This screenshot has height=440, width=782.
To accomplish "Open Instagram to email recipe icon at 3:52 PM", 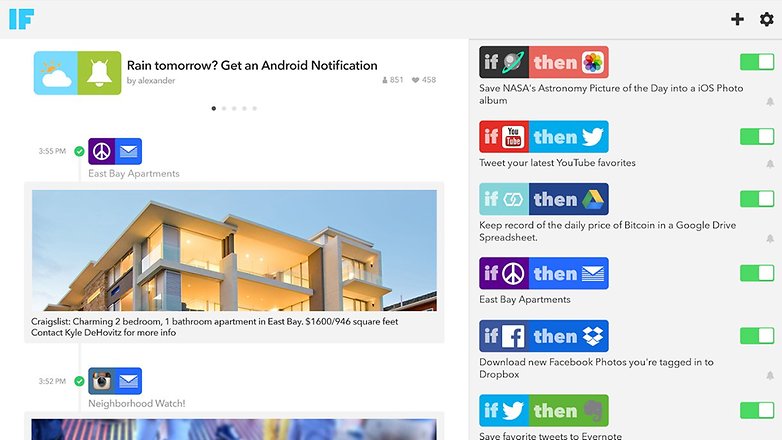I will coord(115,381).
